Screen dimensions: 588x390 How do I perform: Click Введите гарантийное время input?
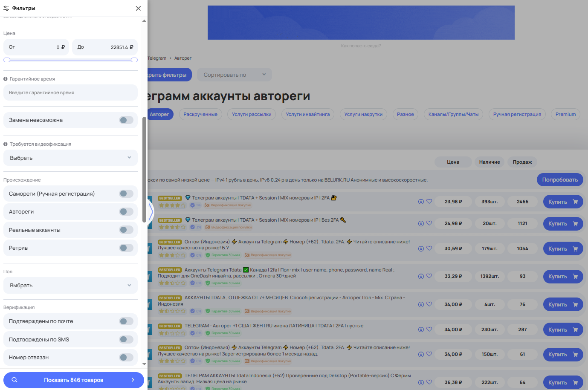[x=70, y=92]
